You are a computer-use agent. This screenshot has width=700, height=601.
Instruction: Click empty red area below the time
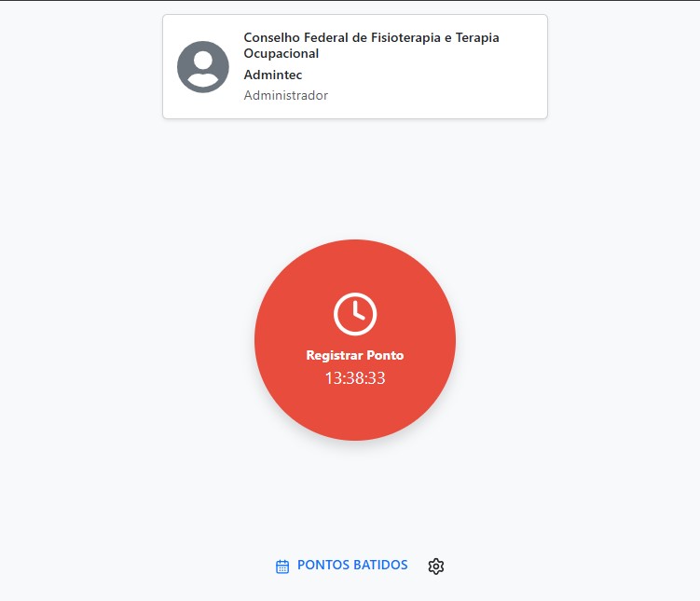pyautogui.click(x=355, y=413)
